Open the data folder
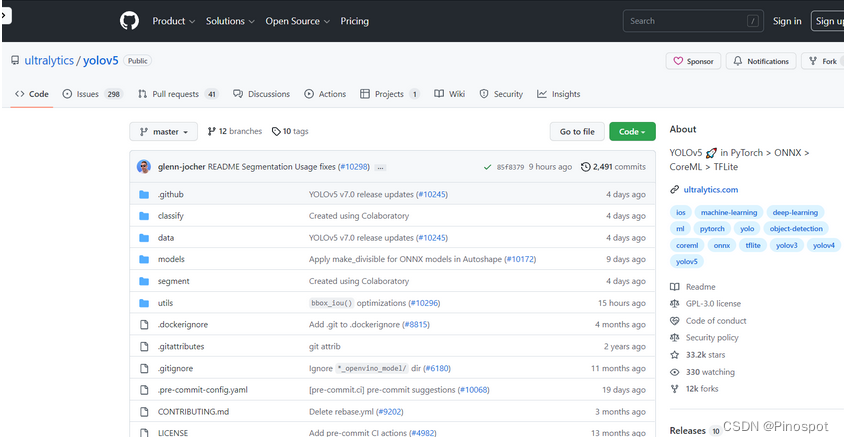Screen dimensions: 844x443 pos(166,238)
